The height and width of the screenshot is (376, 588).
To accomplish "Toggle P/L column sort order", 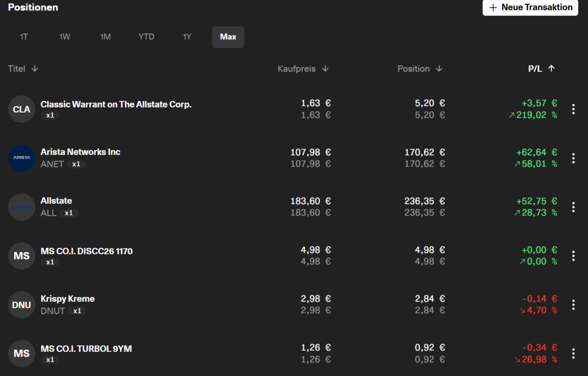I will point(542,69).
